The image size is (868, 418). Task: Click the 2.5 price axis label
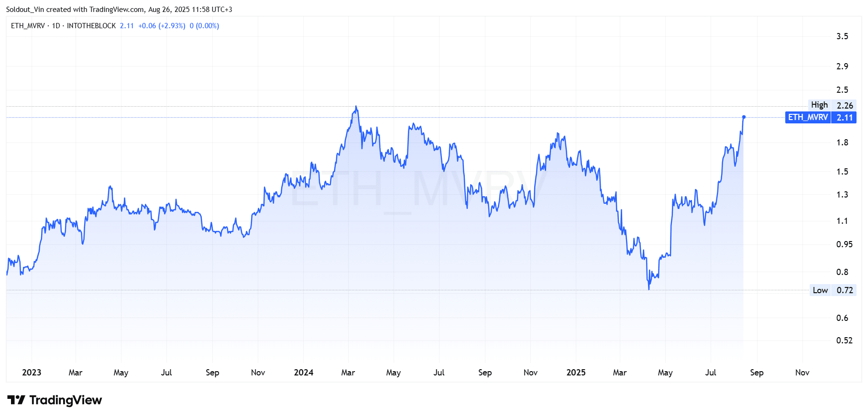(842, 90)
